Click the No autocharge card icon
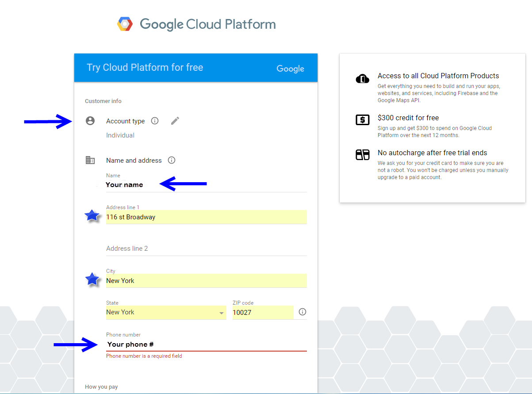The width and height of the screenshot is (532, 394). click(x=363, y=155)
